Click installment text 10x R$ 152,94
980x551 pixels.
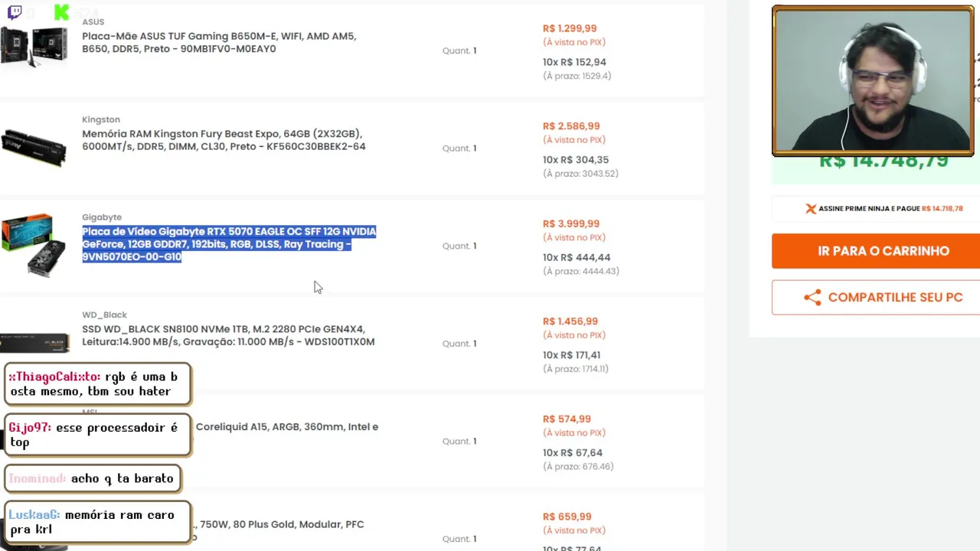click(x=574, y=62)
